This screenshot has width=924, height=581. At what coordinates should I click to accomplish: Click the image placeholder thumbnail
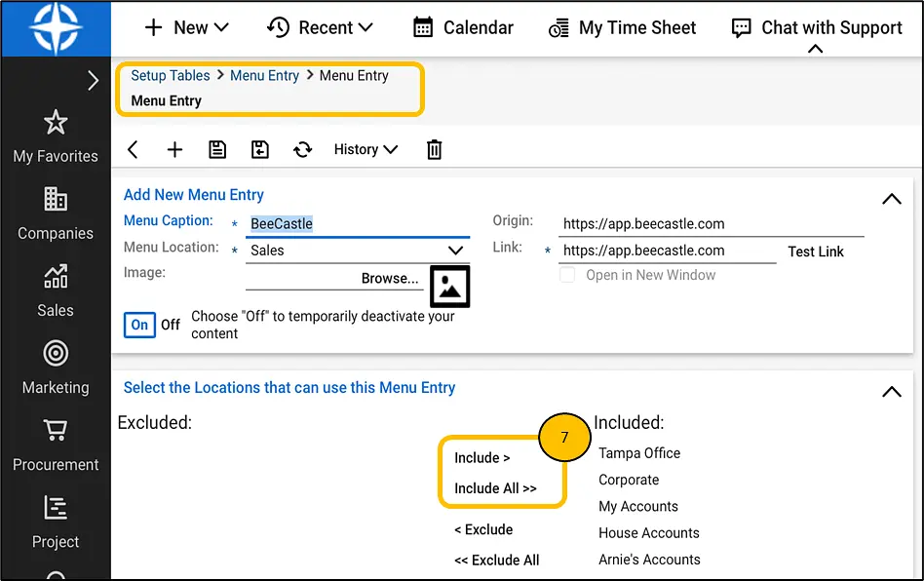click(449, 287)
